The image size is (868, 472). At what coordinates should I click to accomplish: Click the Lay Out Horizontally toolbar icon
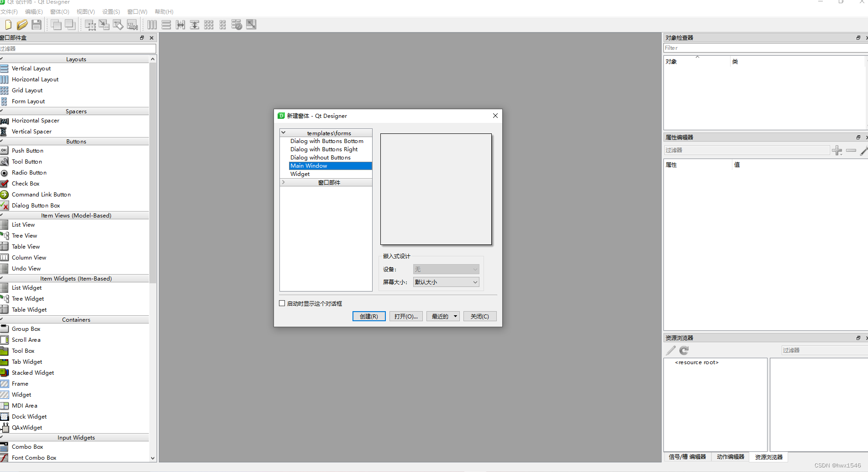click(x=152, y=25)
